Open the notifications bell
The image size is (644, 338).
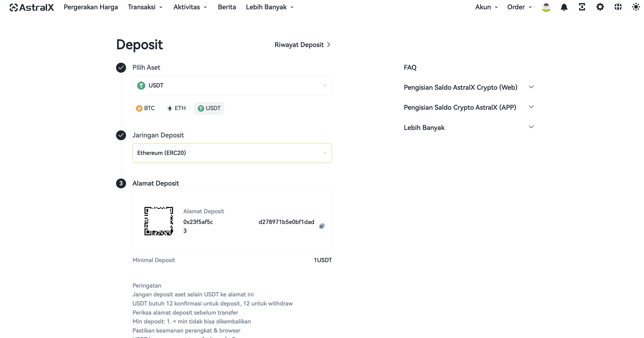pos(564,7)
